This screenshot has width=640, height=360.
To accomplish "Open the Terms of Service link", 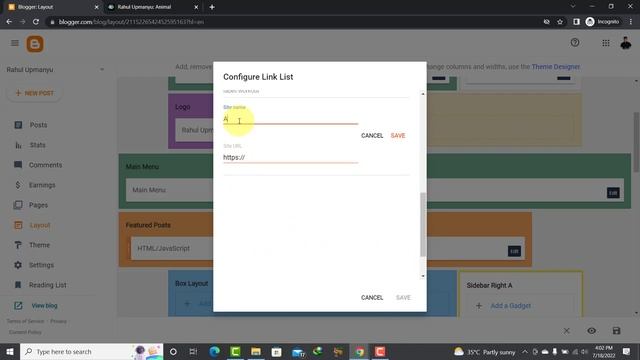I will (25, 321).
